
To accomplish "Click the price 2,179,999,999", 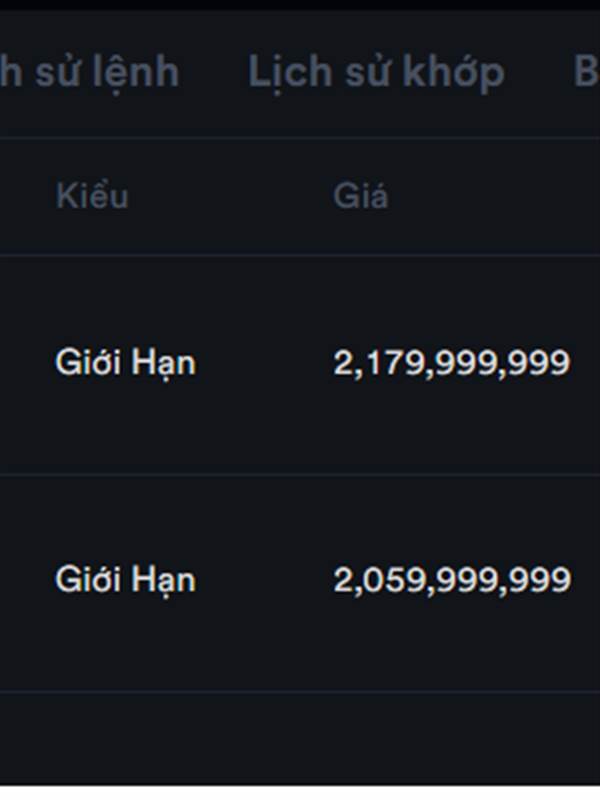I will (x=451, y=363).
